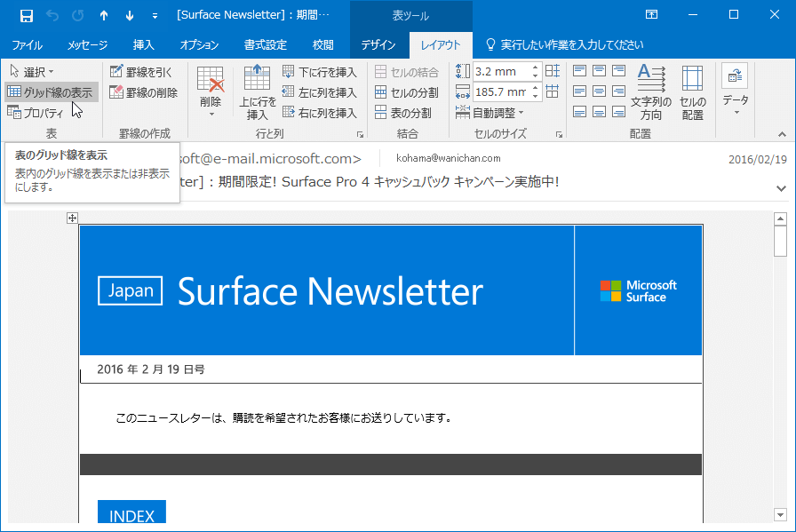Click 下に行を挿入
Screen dimensions: 796x532
coord(320,72)
